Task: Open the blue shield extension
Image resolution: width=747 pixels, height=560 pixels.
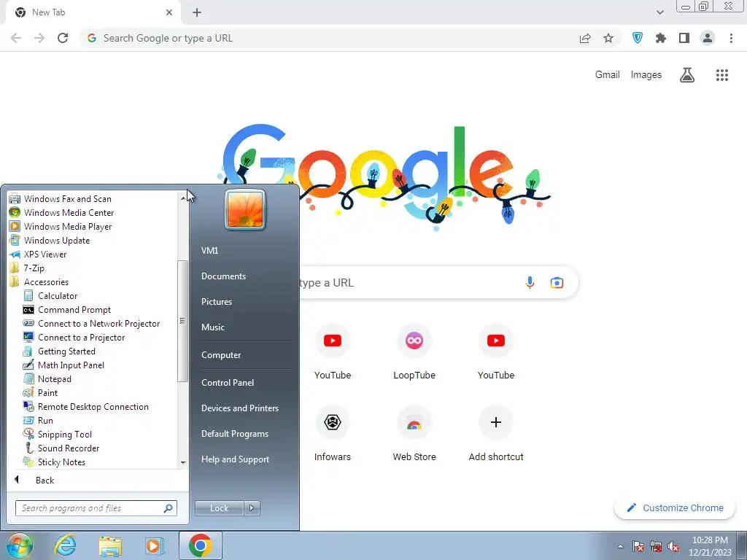Action: (x=638, y=38)
